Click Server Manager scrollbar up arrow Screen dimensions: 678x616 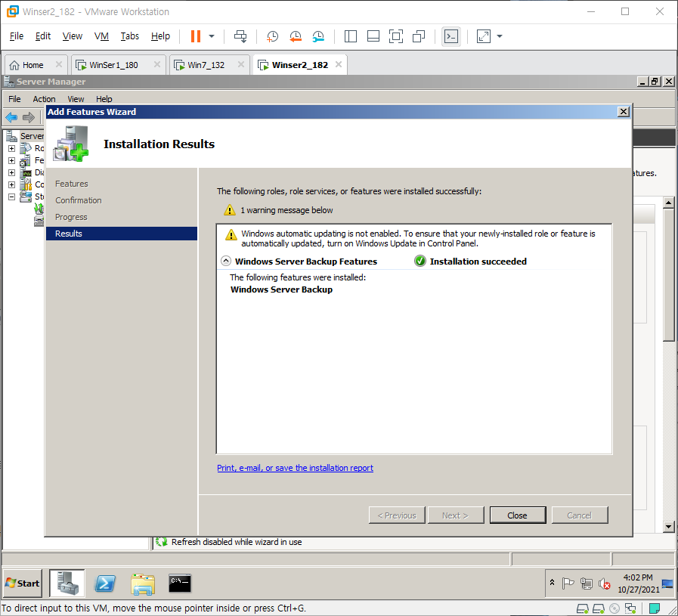point(669,202)
